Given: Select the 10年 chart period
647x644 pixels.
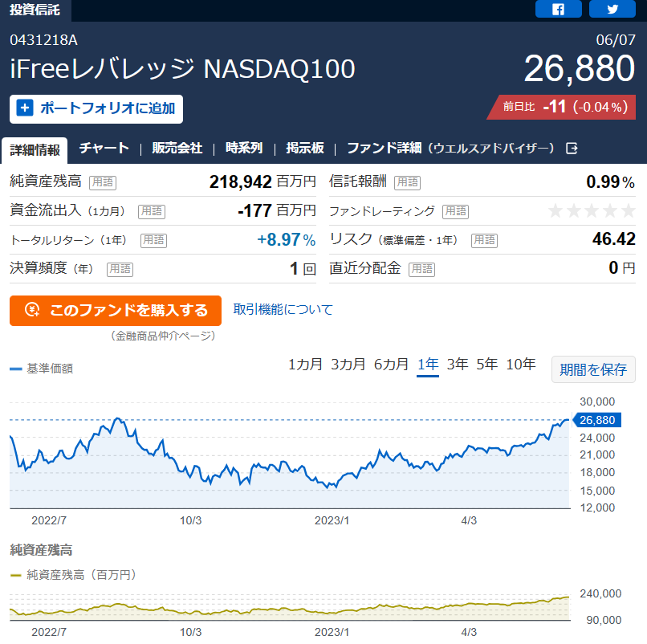Looking at the screenshot, I should click(x=521, y=365).
